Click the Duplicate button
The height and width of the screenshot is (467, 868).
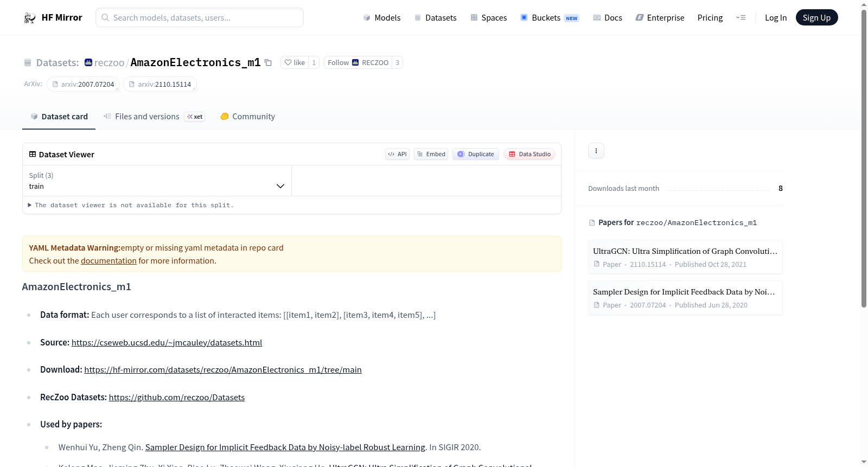click(x=476, y=154)
